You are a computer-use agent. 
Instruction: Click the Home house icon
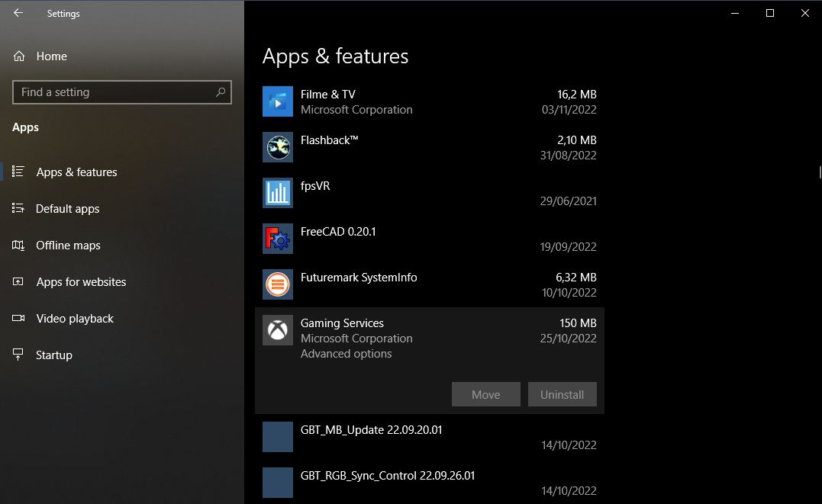tap(19, 56)
